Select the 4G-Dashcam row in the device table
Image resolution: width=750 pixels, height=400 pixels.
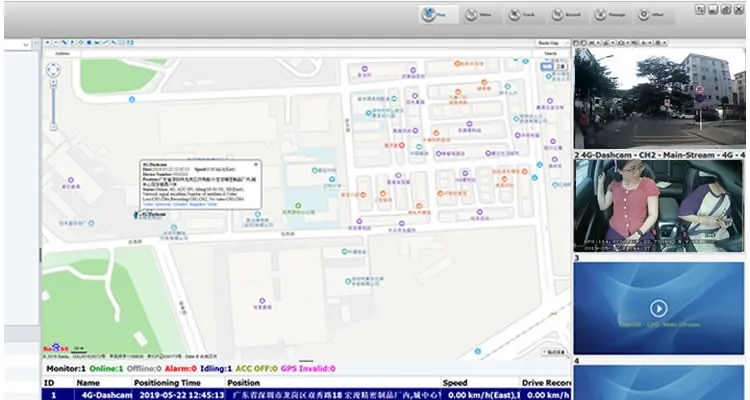point(300,394)
